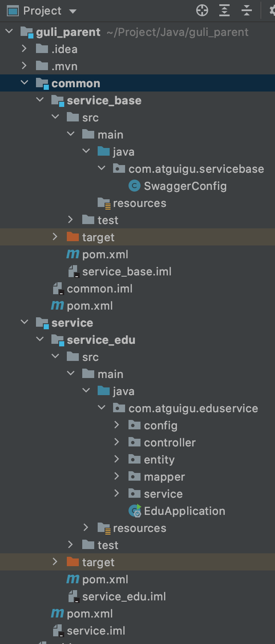This screenshot has width=275, height=644.
Task: Collapse the com.atguigu.eduservice package
Action: 102,408
